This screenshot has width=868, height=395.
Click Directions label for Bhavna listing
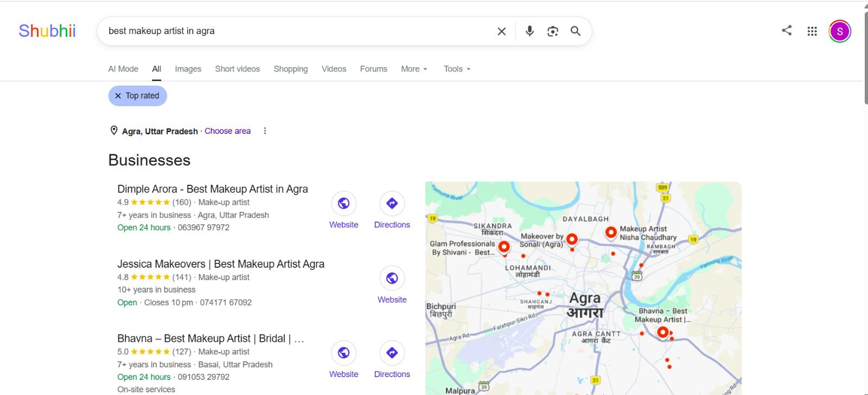(x=392, y=374)
